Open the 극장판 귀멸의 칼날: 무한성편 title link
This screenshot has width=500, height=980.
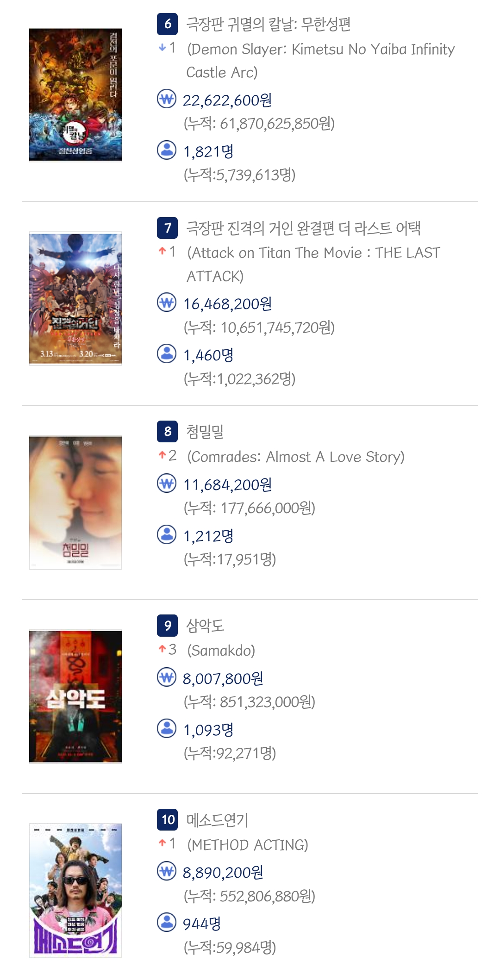269,24
